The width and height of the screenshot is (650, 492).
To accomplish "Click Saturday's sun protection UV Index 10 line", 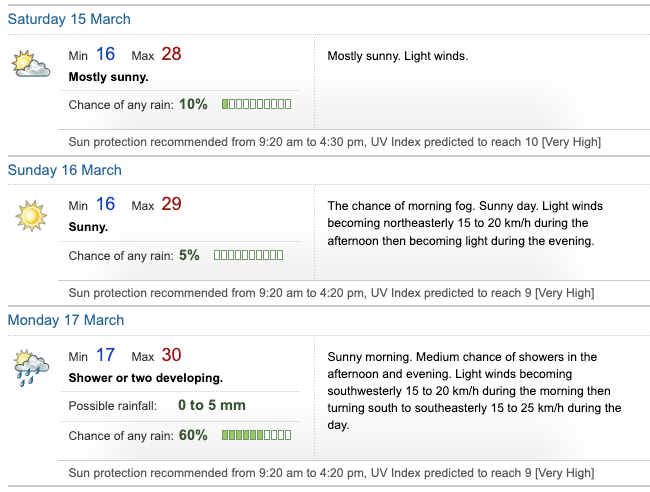I will (334, 142).
